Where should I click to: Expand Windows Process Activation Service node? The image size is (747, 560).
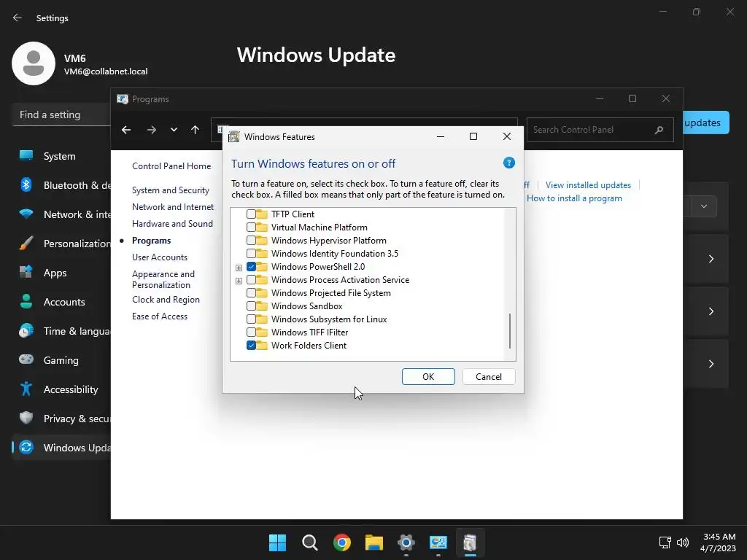(239, 281)
